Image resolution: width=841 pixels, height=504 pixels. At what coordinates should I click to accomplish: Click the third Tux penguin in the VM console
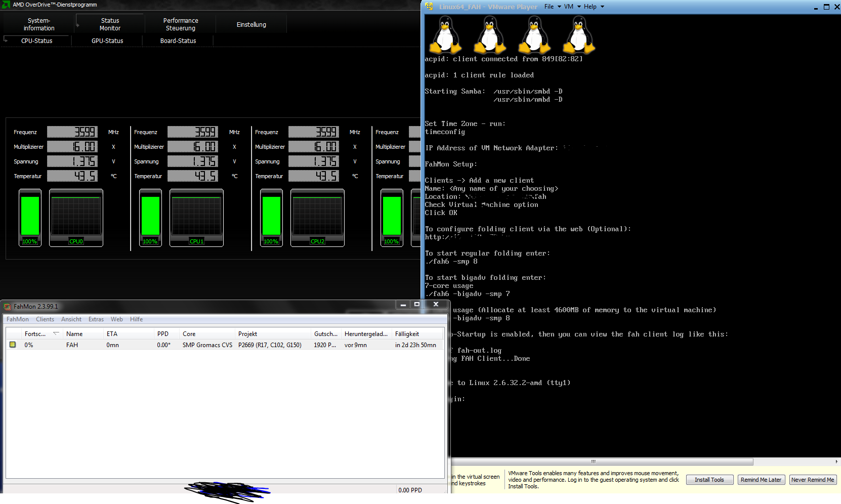(534, 34)
